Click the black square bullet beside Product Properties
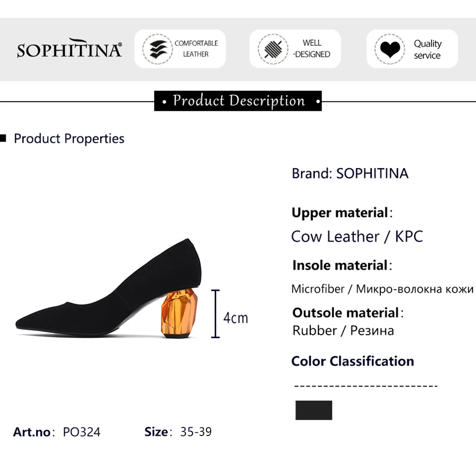476x476 pixels. [x=3, y=139]
